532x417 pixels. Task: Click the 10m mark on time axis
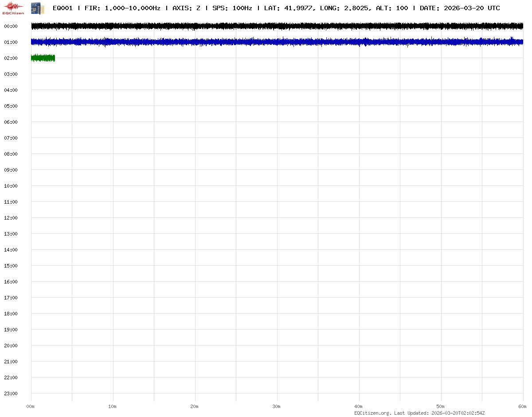click(113, 406)
